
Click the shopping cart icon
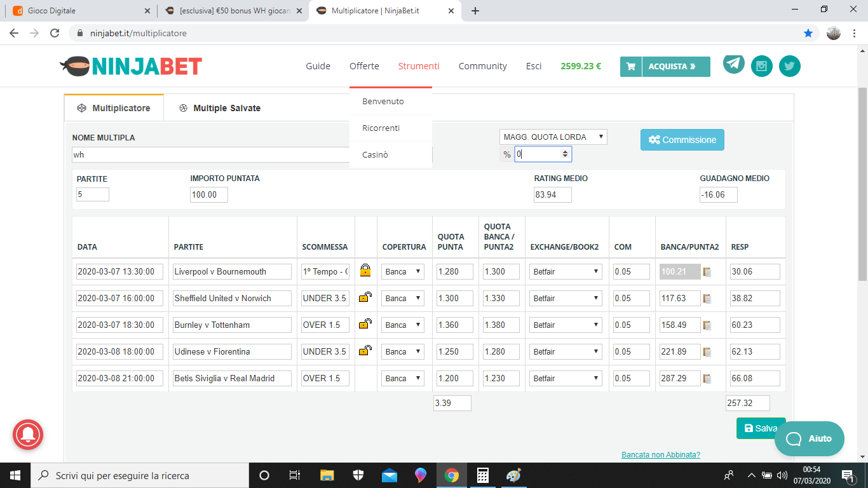point(631,66)
